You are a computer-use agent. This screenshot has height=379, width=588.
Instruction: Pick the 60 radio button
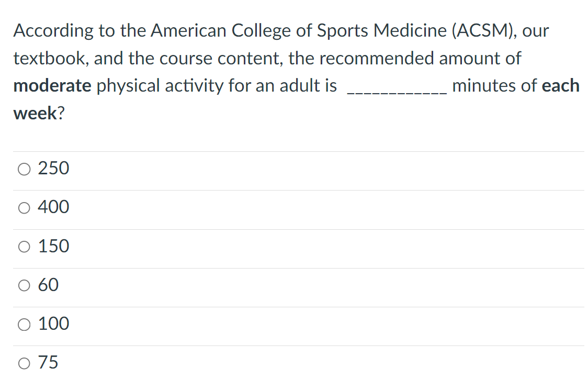(24, 286)
